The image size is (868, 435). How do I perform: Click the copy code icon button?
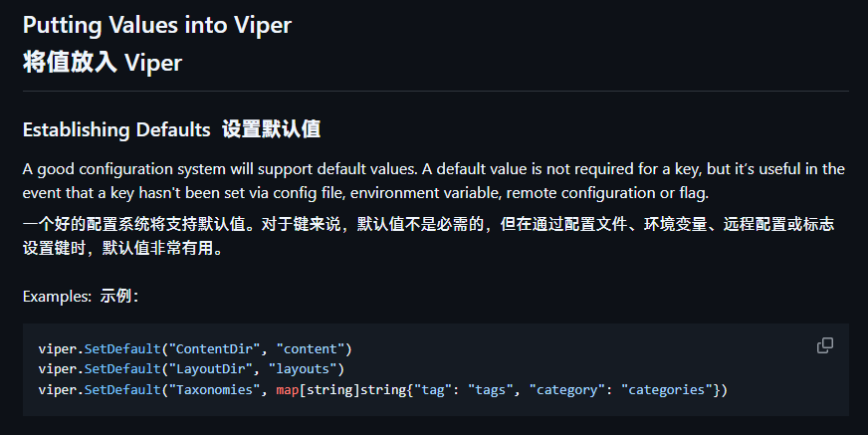824,345
